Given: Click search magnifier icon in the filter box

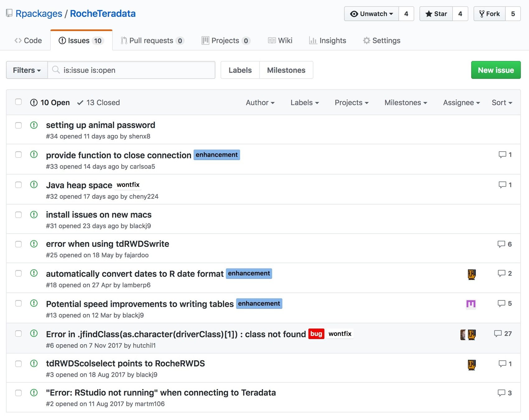Looking at the screenshot, I should [x=56, y=70].
